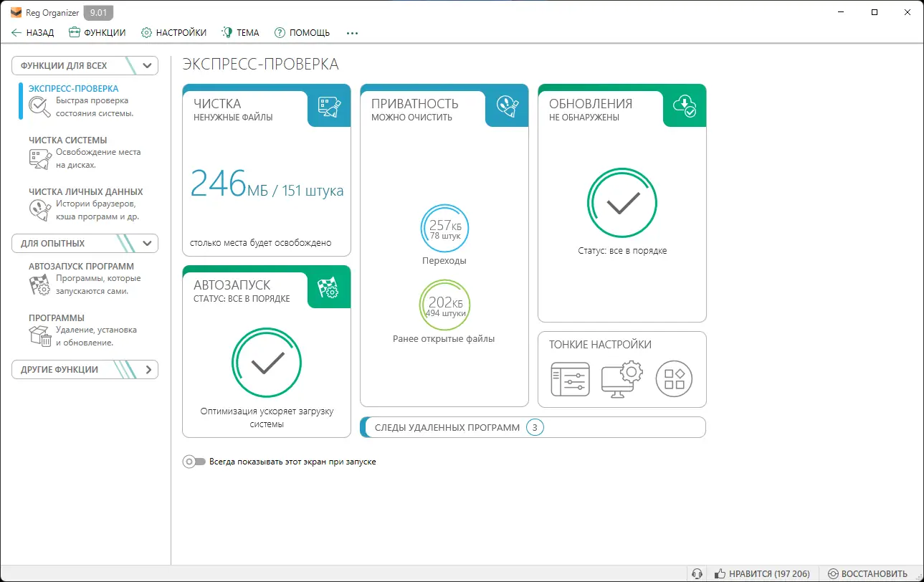924x582 pixels.
Task: Open the monitor-with-gear icon under ТОНКИЕ НАСТРОЙКИ
Action: pos(621,379)
